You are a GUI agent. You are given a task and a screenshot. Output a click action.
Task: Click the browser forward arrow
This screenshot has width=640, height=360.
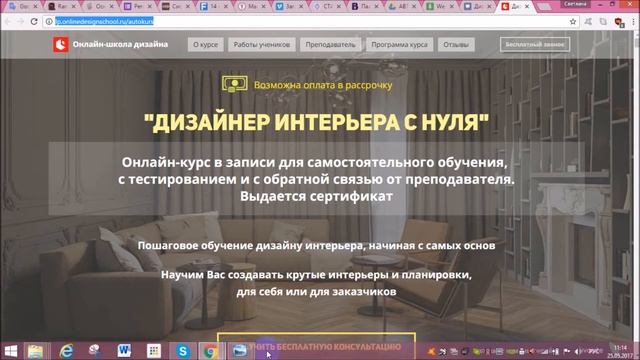[21, 21]
